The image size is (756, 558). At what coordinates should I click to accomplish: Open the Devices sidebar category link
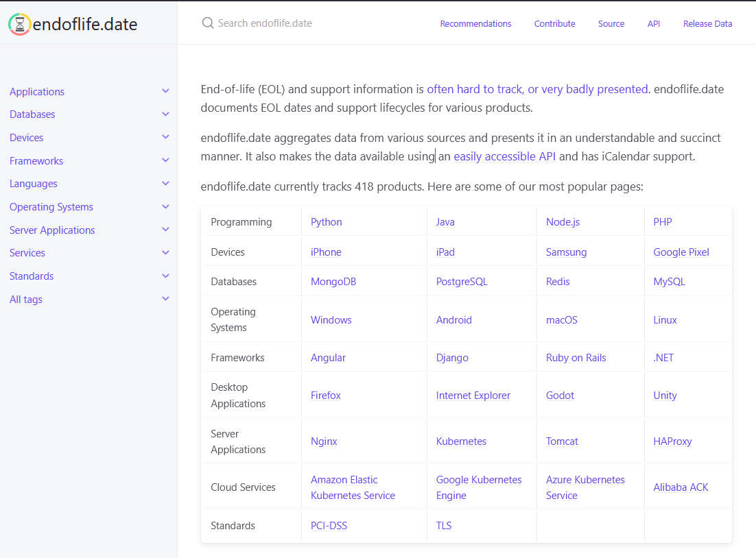point(27,137)
